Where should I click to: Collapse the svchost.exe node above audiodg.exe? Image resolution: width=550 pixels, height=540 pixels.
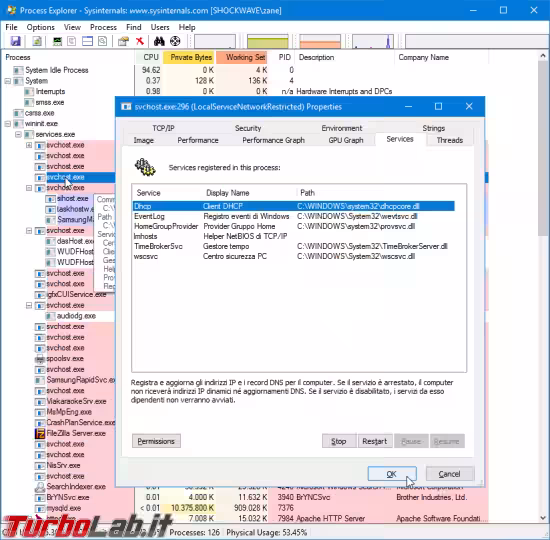(x=29, y=305)
